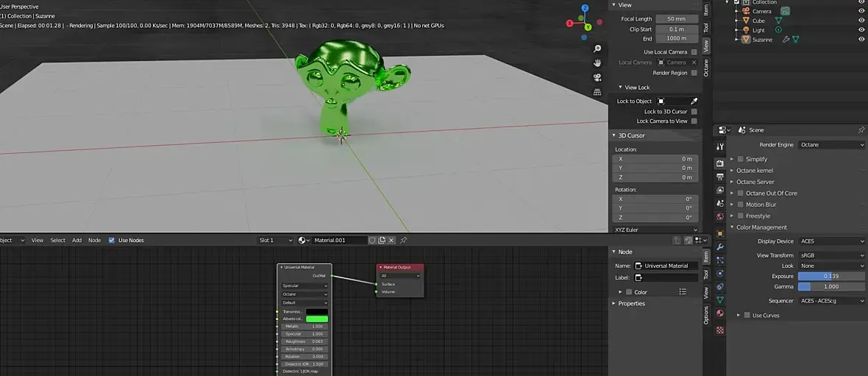Enable the Freestyle checkbox
Viewport: 868px width, 376px height.
click(x=740, y=216)
